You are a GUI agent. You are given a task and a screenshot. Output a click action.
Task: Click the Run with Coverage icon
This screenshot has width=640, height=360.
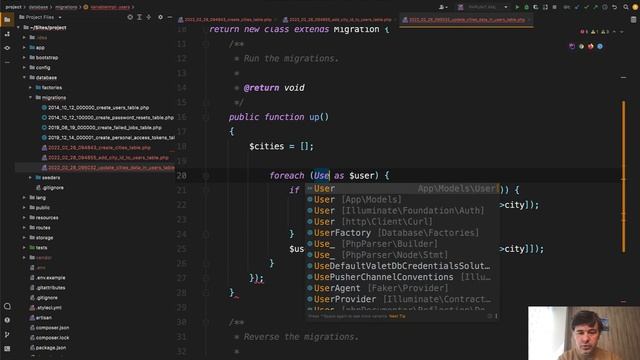tap(536, 7)
